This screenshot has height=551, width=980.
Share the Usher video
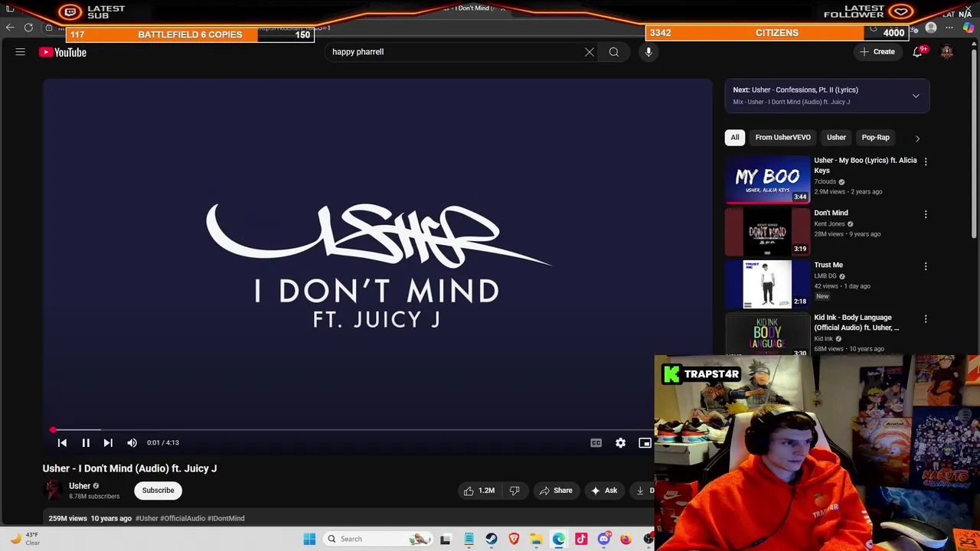pyautogui.click(x=556, y=491)
